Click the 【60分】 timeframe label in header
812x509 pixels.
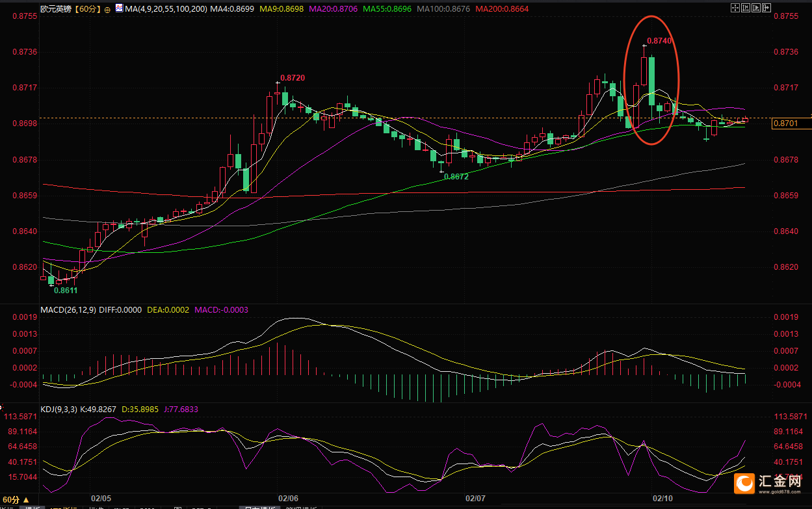click(x=86, y=9)
